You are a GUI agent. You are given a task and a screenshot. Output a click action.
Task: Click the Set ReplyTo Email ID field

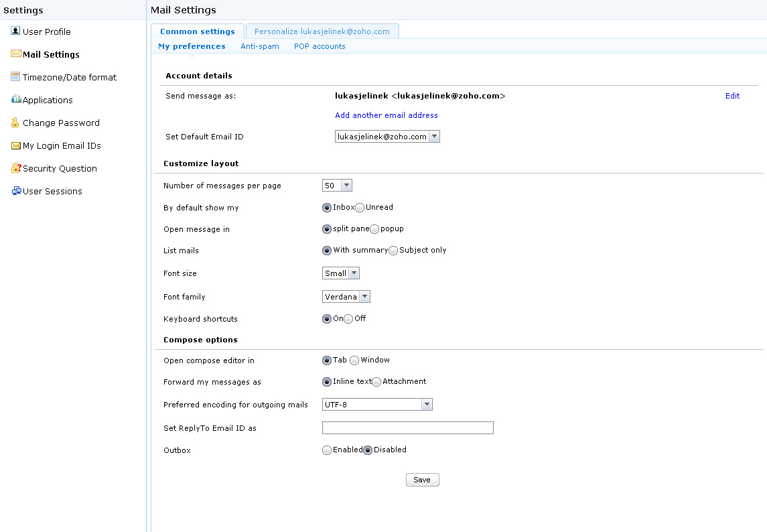pyautogui.click(x=408, y=427)
